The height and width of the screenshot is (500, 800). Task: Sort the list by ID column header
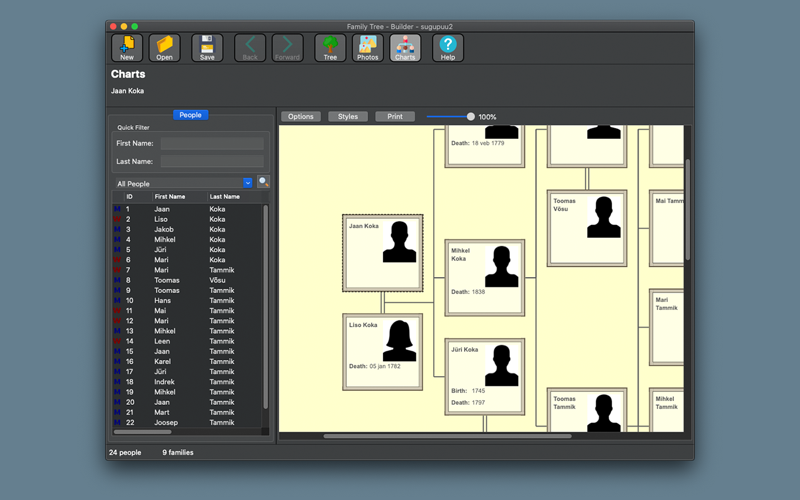[x=138, y=197]
